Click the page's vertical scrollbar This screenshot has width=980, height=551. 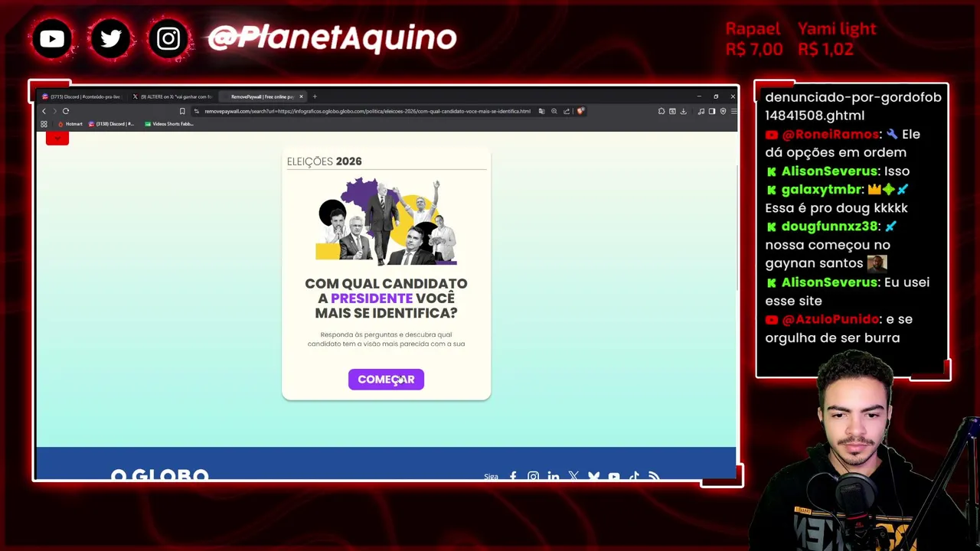click(737, 230)
